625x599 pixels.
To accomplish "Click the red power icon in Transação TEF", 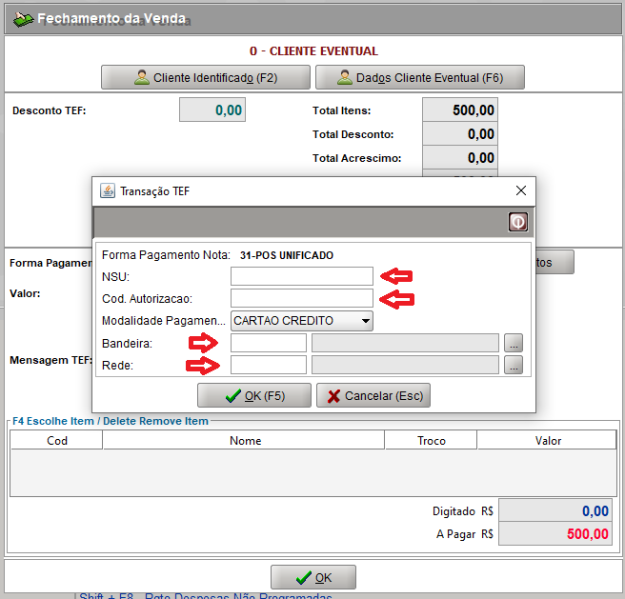I will click(x=519, y=222).
